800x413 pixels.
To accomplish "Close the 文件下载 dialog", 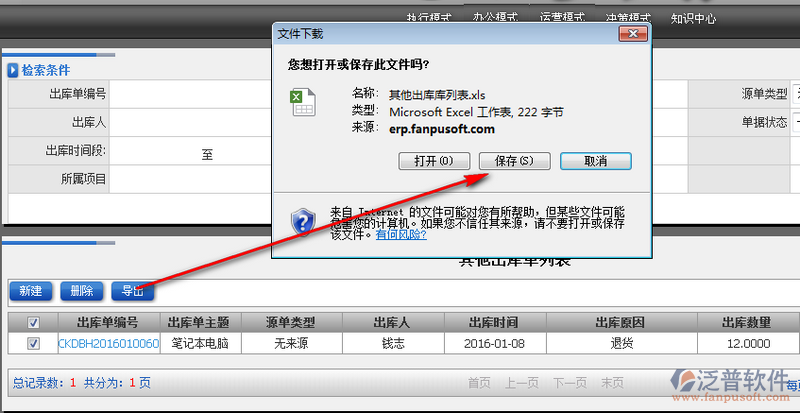I will pyautogui.click(x=633, y=34).
